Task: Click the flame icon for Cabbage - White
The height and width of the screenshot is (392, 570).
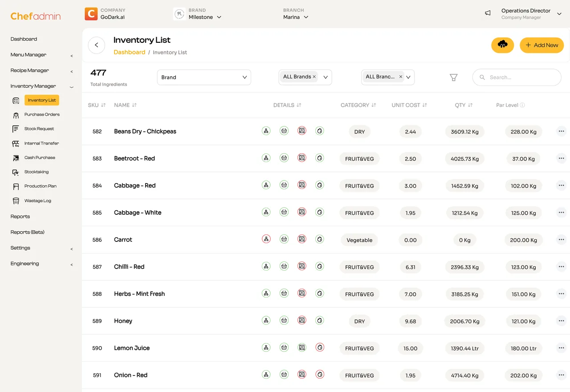Action: point(320,212)
